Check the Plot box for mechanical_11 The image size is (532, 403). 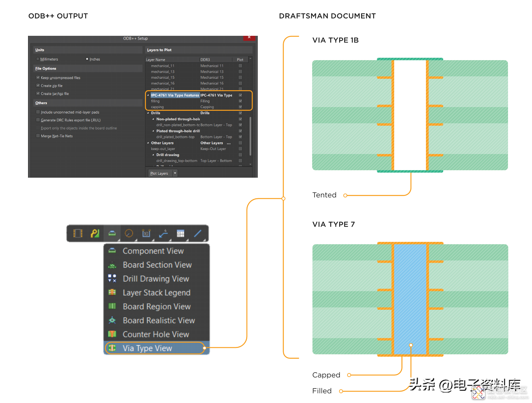pos(240,66)
